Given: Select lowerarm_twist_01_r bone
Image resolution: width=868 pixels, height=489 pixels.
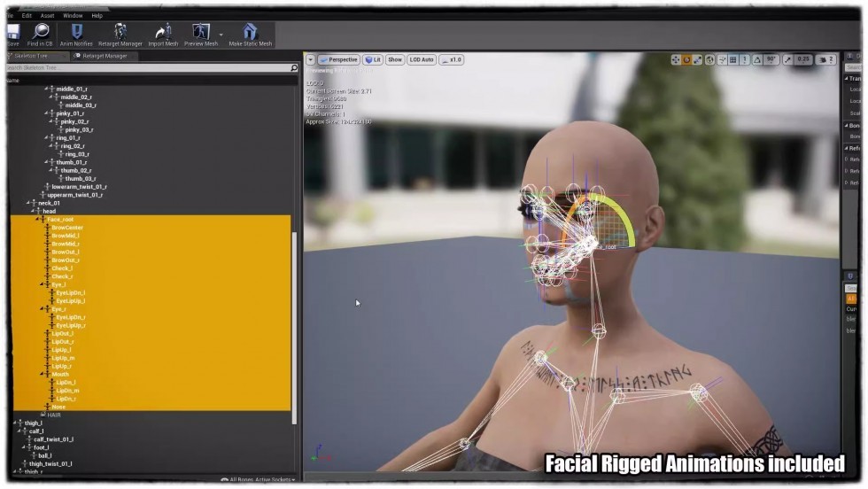Looking at the screenshot, I should click(x=79, y=187).
